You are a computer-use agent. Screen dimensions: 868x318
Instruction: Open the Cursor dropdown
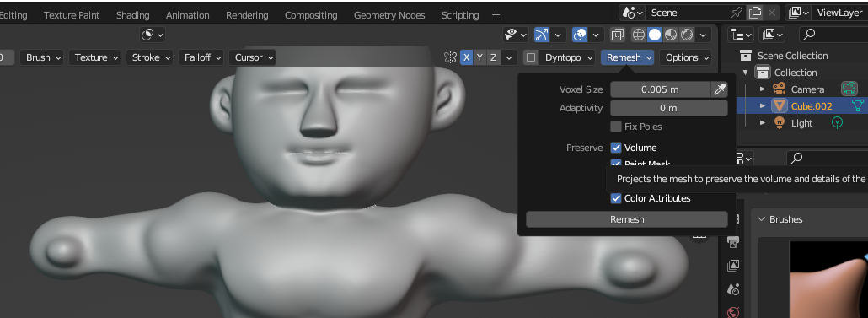coord(253,57)
